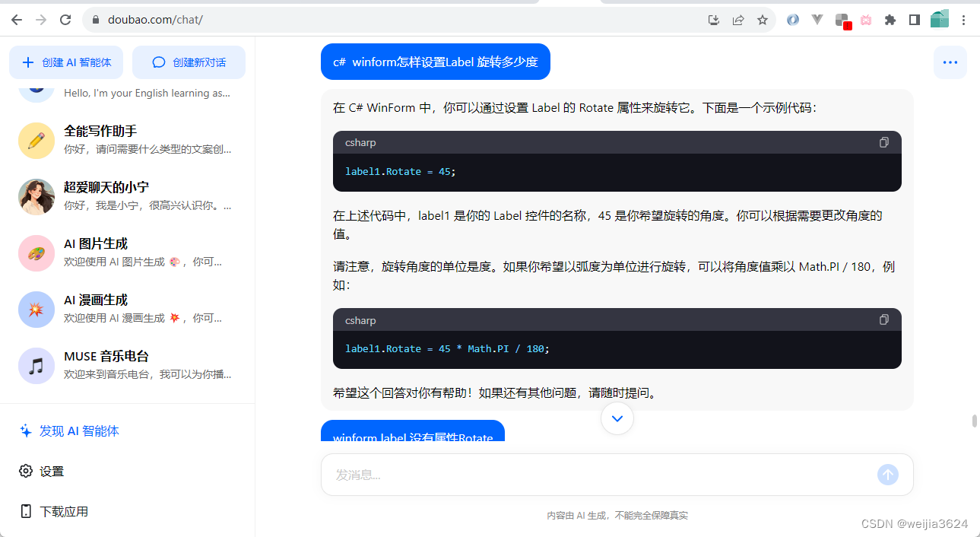Open the browser profile avatar
Screen dimensions: 980x537
pos(940,20)
